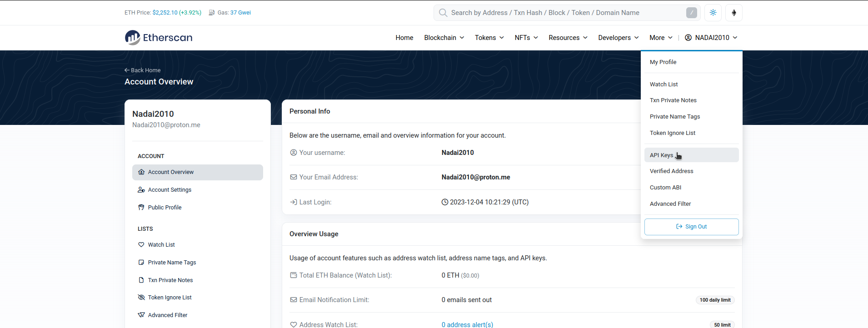
Task: Expand the Tokens dropdown menu
Action: [x=489, y=38]
